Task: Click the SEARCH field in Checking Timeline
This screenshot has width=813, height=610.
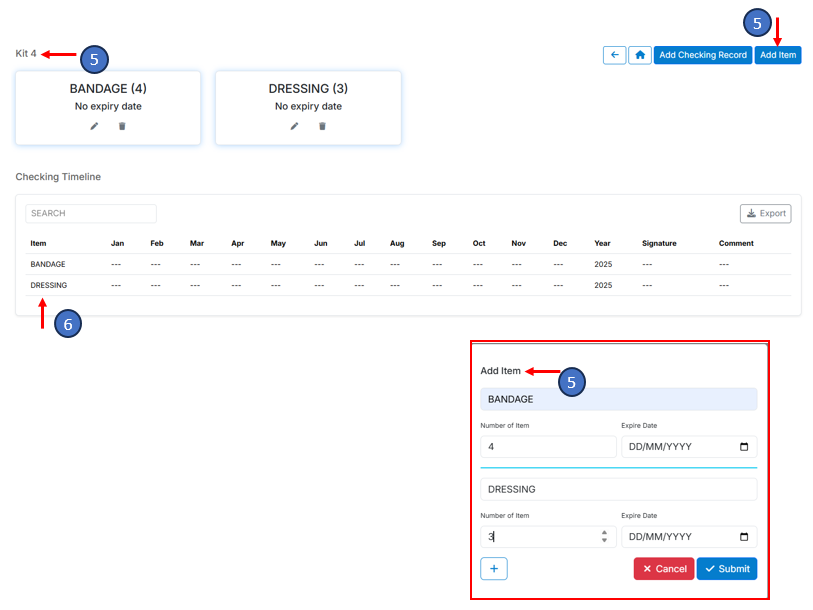Action: (91, 213)
